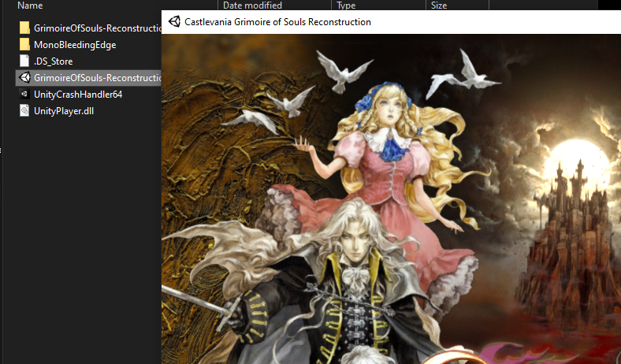The width and height of the screenshot is (621, 364).
Task: Select the GrimoireOfSouls-Reconstruction folder name text
Action: click(x=98, y=28)
